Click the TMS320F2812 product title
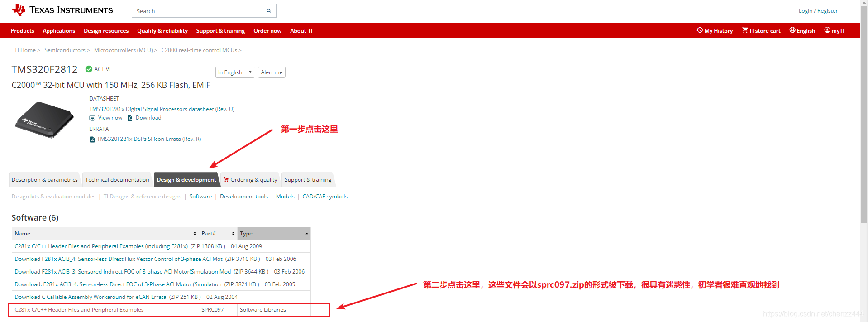 (x=44, y=69)
